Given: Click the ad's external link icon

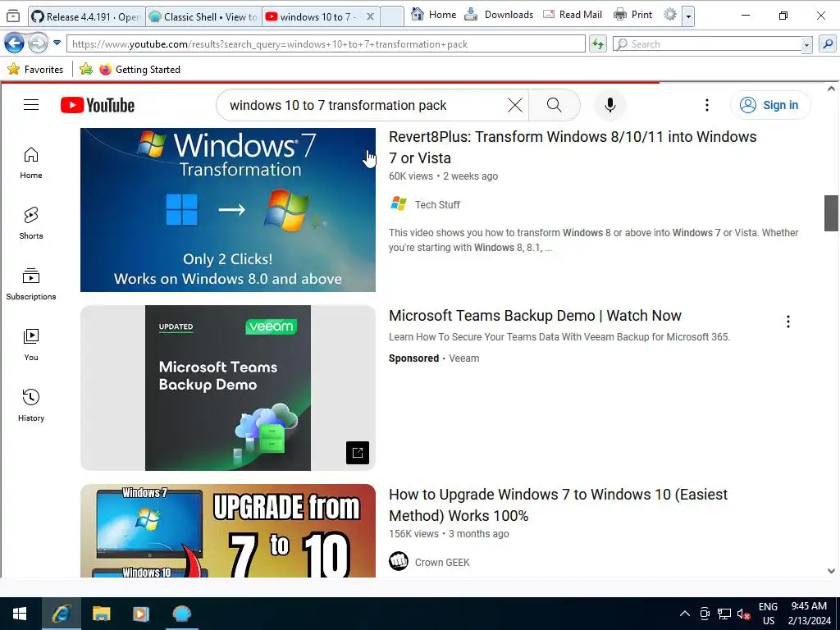Looking at the screenshot, I should [358, 453].
